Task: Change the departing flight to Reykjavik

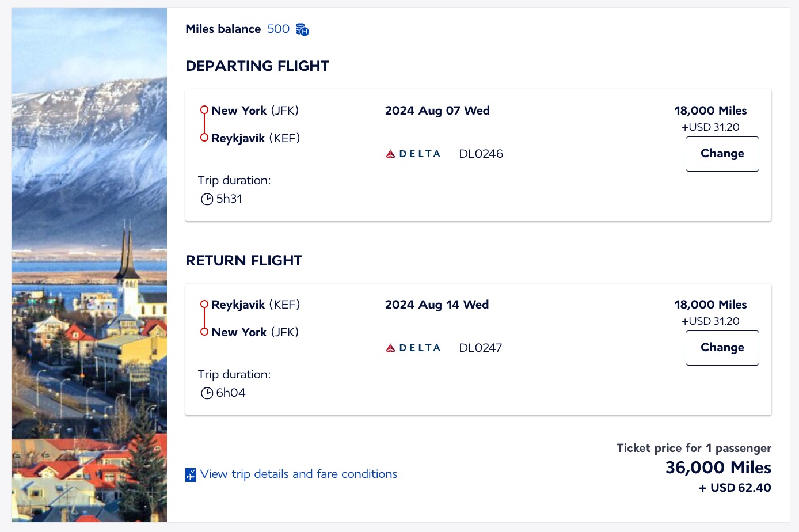Action: point(722,154)
